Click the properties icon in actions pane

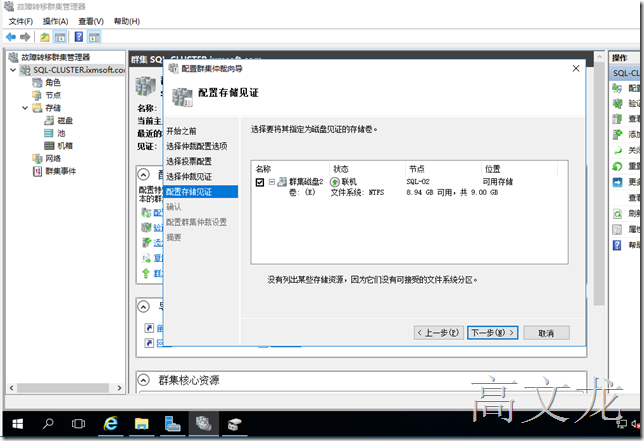pos(617,229)
